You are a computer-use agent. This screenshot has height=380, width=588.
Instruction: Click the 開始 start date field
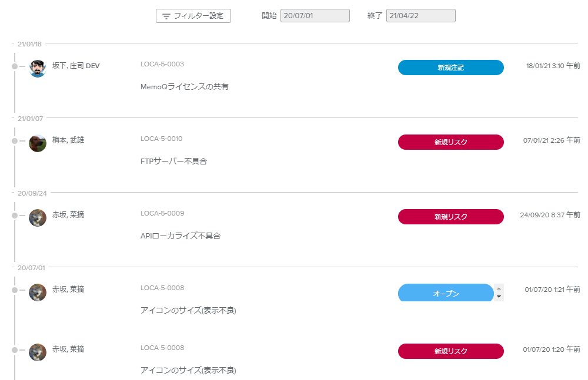315,16
